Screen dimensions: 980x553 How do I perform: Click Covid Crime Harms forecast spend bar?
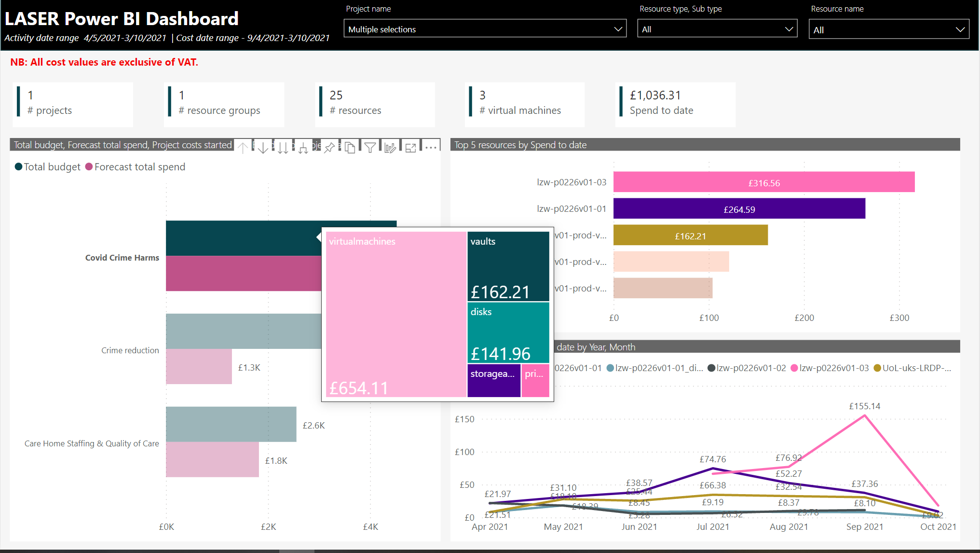coord(244,273)
